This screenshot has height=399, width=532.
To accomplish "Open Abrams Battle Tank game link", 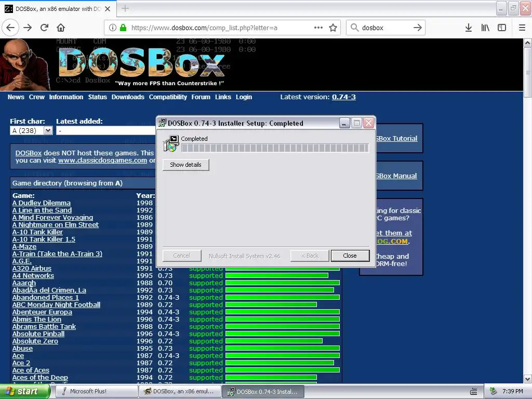I will pyautogui.click(x=44, y=326).
